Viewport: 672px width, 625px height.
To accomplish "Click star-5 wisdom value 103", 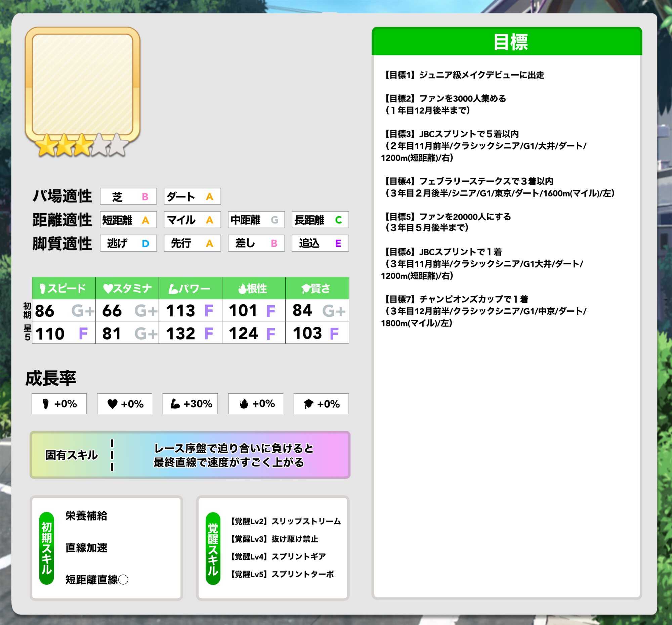I will click(307, 333).
